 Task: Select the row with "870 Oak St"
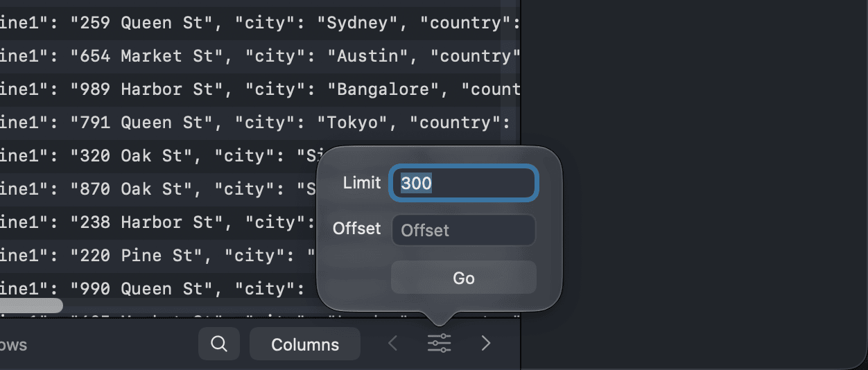158,189
